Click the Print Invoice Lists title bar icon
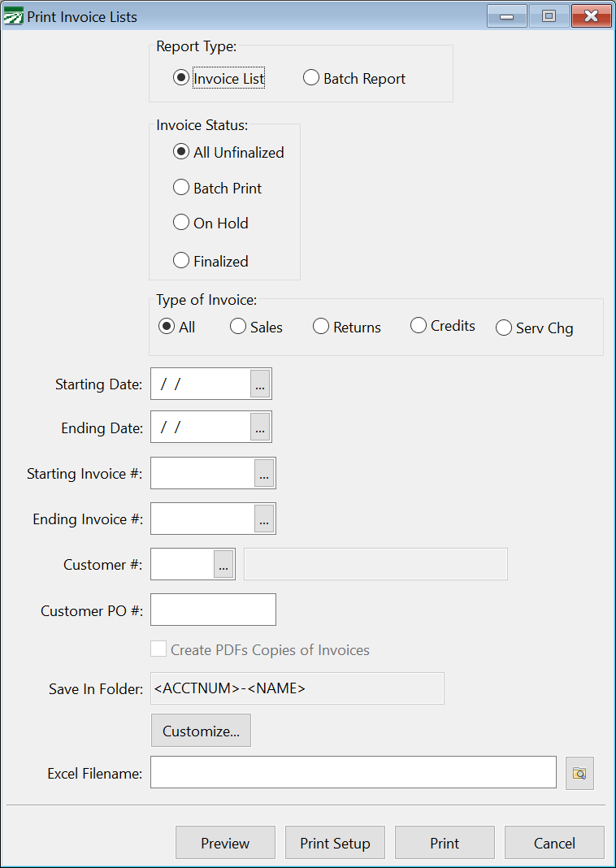 point(14,15)
